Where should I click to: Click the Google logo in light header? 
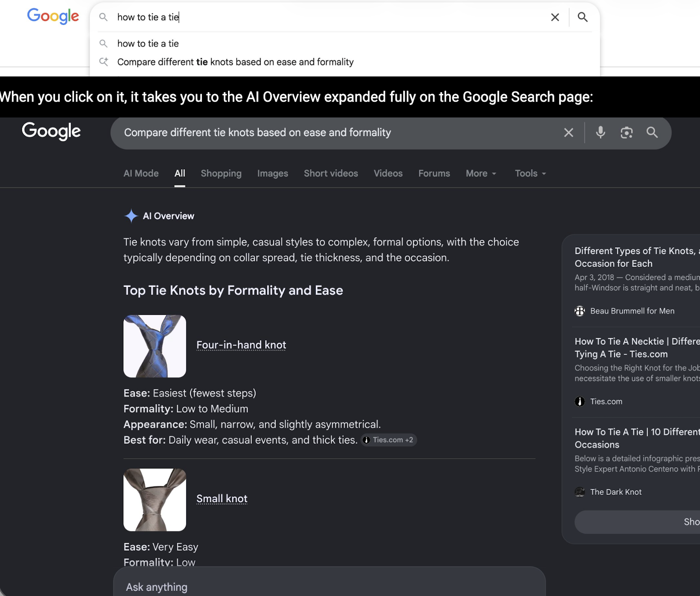coord(53,17)
